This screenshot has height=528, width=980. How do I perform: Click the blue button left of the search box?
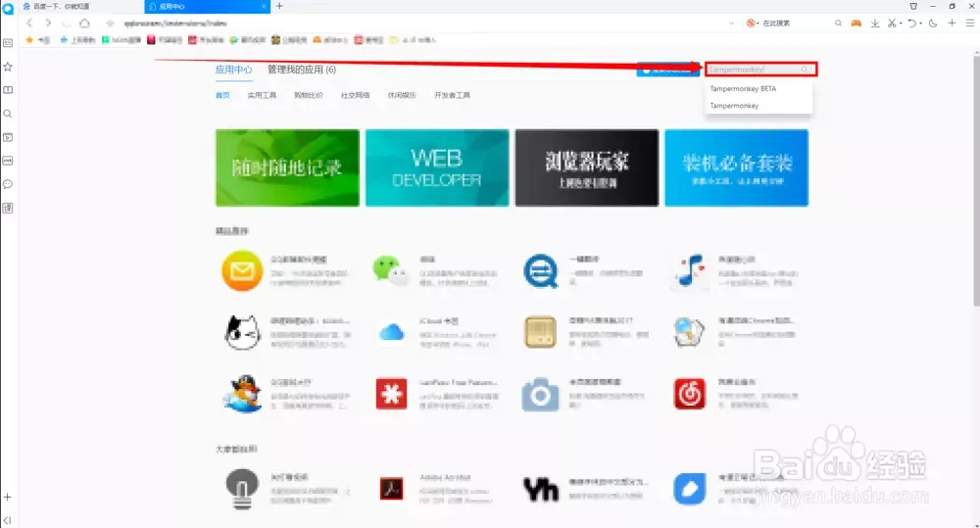pos(667,70)
